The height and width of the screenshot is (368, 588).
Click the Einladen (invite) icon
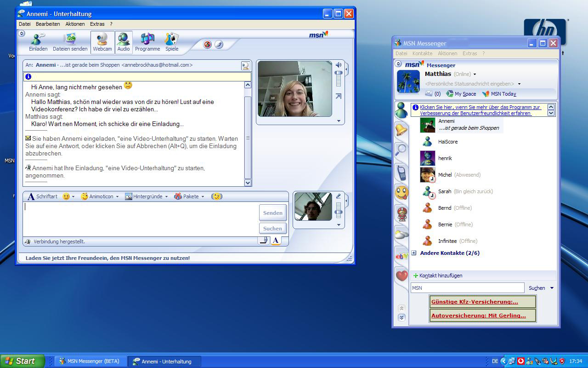38,42
